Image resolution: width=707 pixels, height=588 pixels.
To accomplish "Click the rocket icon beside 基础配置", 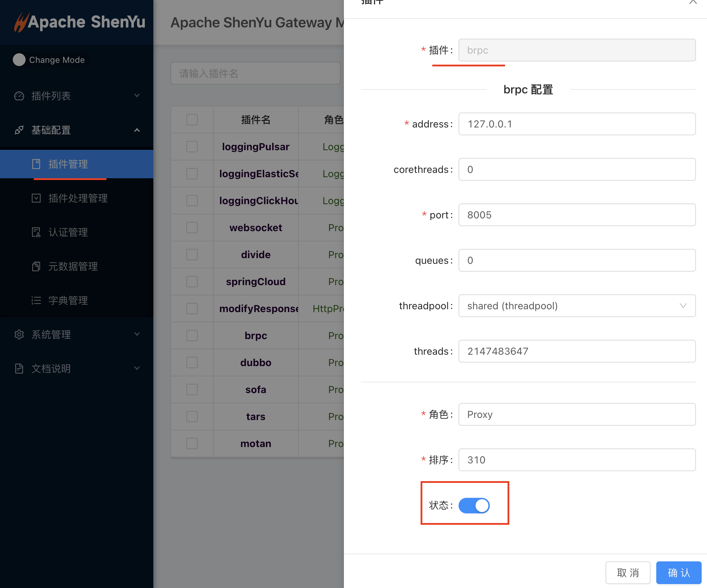I will pyautogui.click(x=19, y=130).
